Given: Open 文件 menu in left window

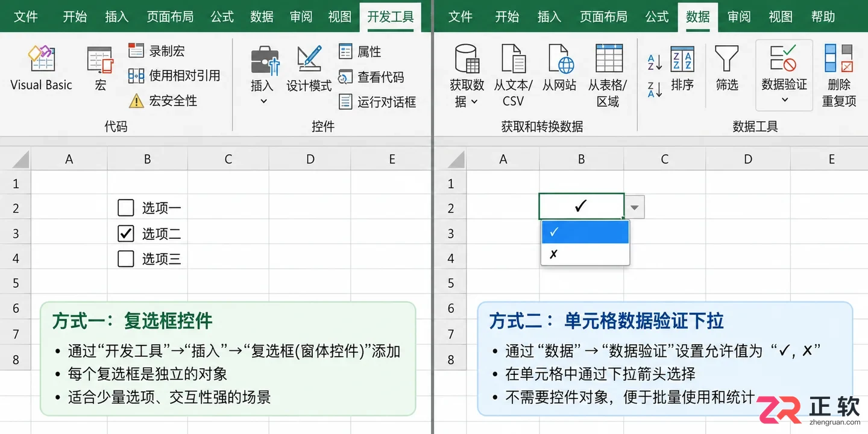Looking at the screenshot, I should pos(26,16).
